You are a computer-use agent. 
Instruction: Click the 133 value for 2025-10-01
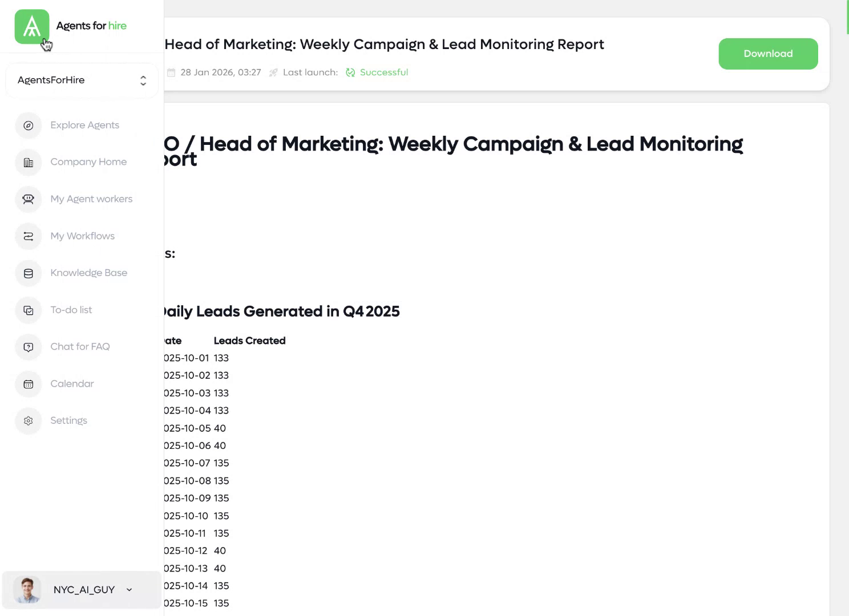pyautogui.click(x=221, y=358)
